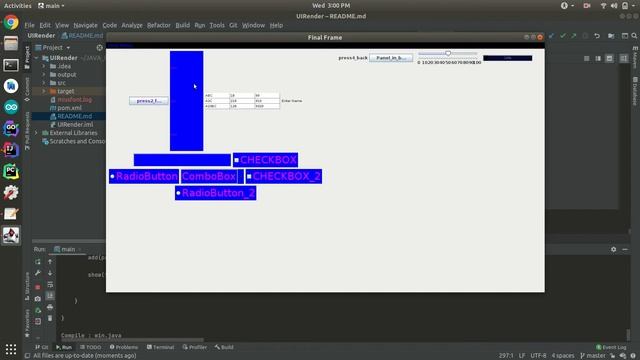Click the empty blue text field
Image resolution: width=640 pixels, height=360 pixels.
(182, 160)
